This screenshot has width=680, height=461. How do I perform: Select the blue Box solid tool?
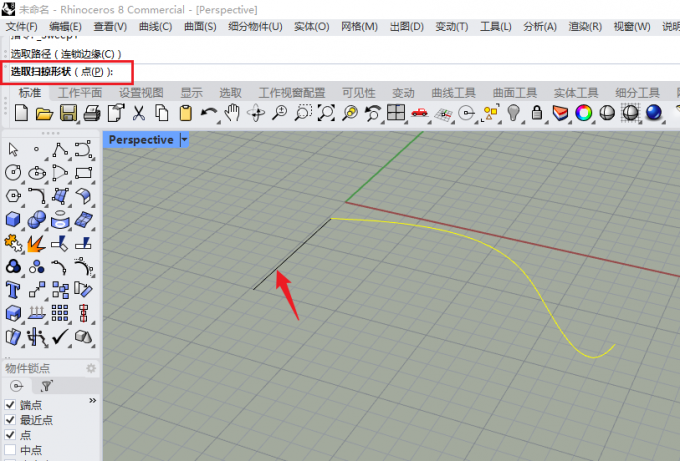(13, 219)
